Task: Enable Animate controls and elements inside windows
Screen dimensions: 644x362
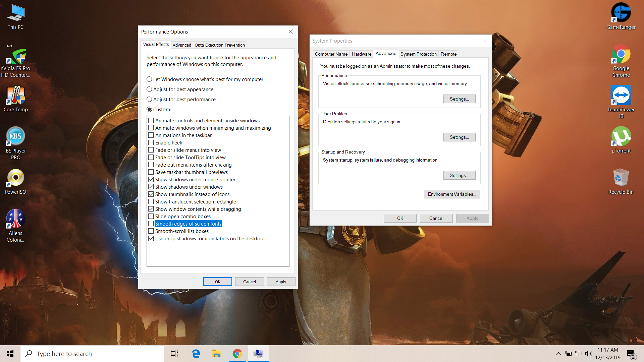Action: coord(151,121)
